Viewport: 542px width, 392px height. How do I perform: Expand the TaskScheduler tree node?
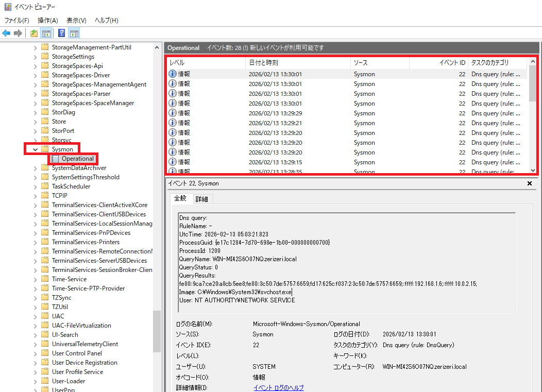pyautogui.click(x=36, y=186)
